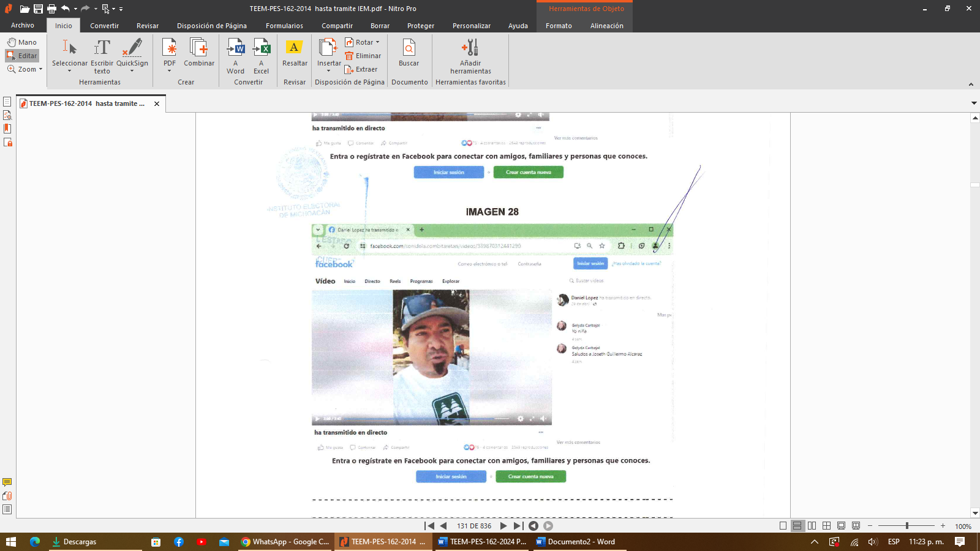Click the Resaltar highlight tool
980x551 pixels.
pos(295,52)
